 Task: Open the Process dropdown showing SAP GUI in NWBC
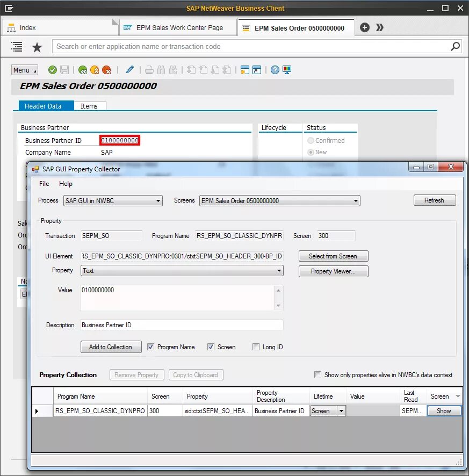(158, 200)
